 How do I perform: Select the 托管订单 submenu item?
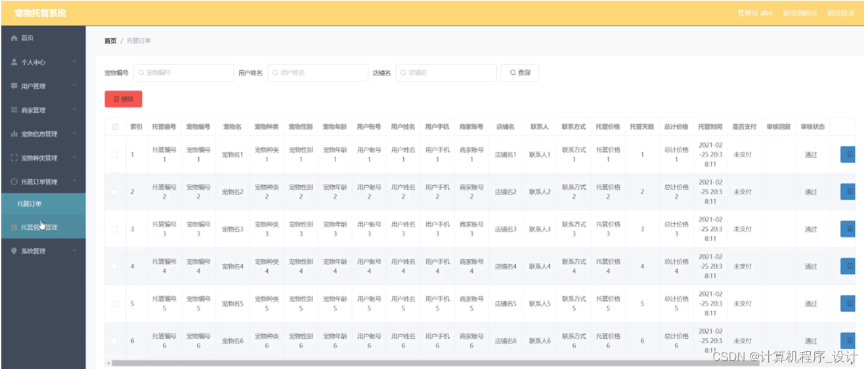43,204
